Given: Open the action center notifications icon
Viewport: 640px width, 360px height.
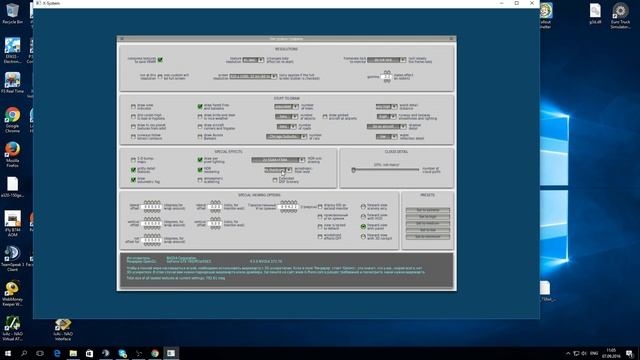Looking at the screenshot, I should (630, 353).
